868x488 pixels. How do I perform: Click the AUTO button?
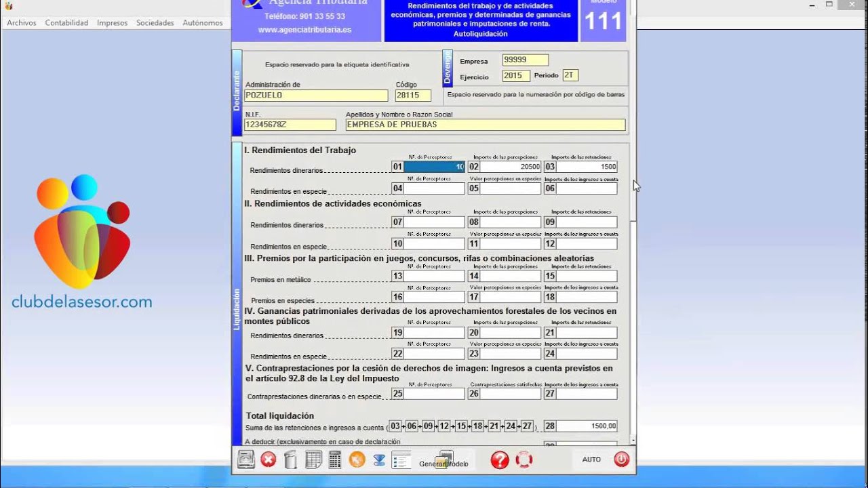click(591, 460)
